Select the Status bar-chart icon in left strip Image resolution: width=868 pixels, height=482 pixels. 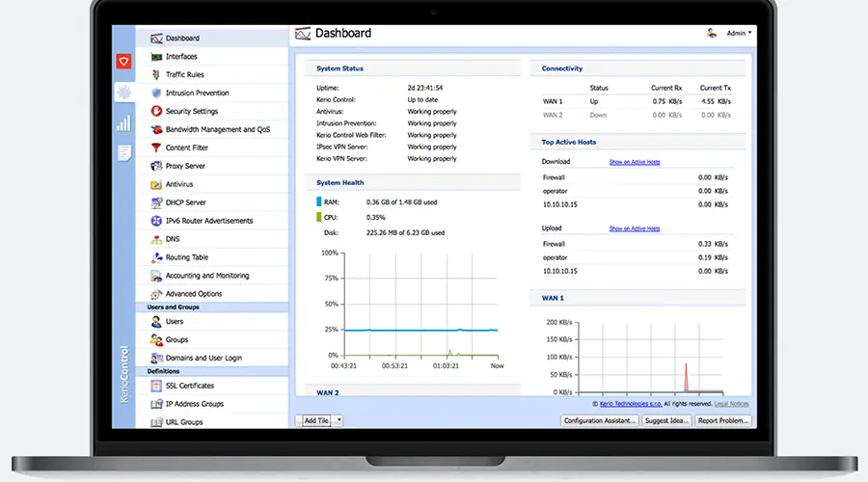(x=124, y=122)
